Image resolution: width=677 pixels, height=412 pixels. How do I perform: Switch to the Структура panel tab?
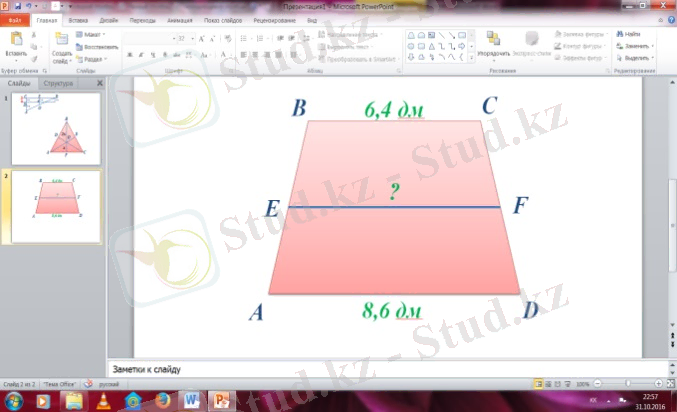pyautogui.click(x=57, y=84)
